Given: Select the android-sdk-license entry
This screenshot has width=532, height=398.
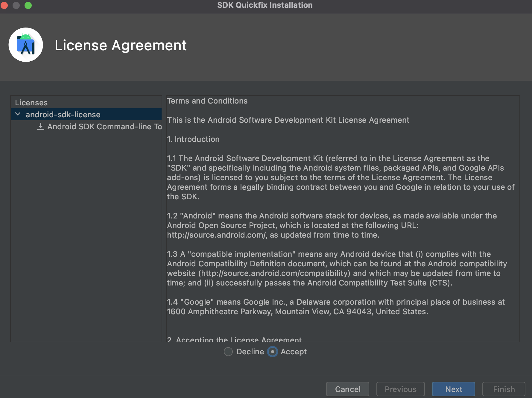Looking at the screenshot, I should [86, 114].
